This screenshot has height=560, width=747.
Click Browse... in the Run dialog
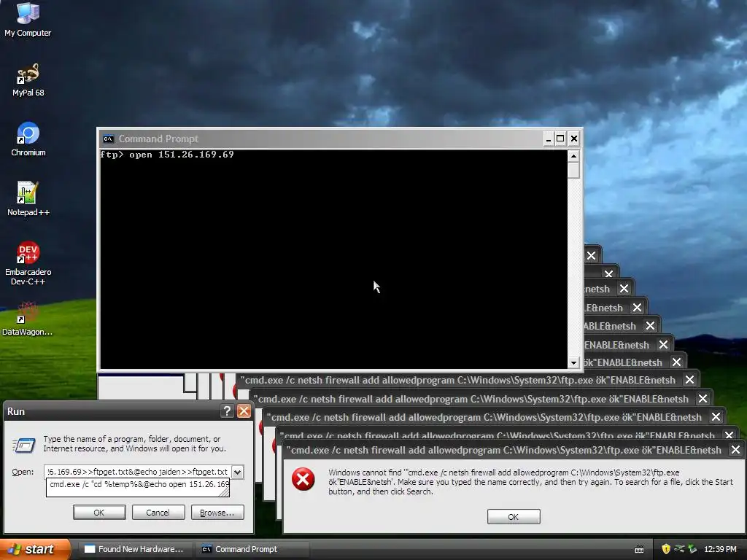(217, 513)
